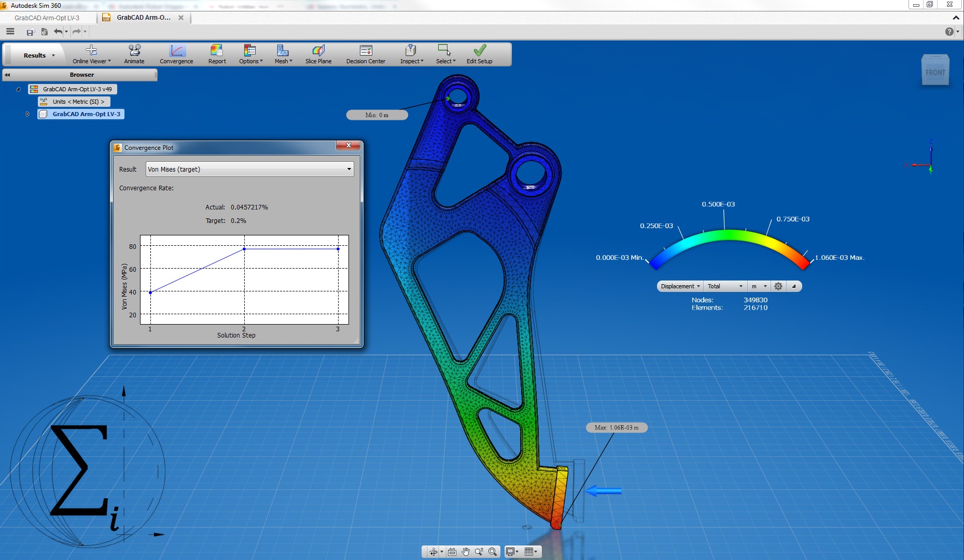Click the save to cloud icon
The height and width of the screenshot is (560, 964).
pos(30,32)
